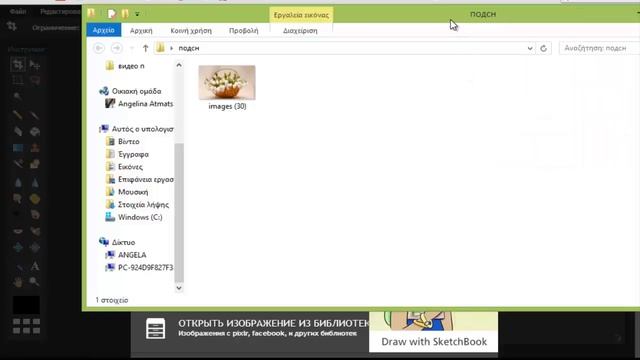Viewport: 640px width, 360px height.
Task: Click the Αναζήτηση search field
Action: coord(599,48)
